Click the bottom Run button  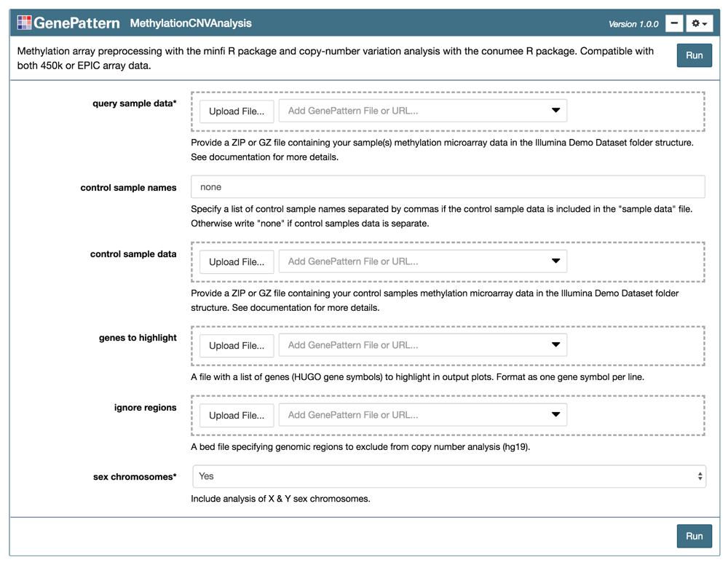click(x=694, y=536)
